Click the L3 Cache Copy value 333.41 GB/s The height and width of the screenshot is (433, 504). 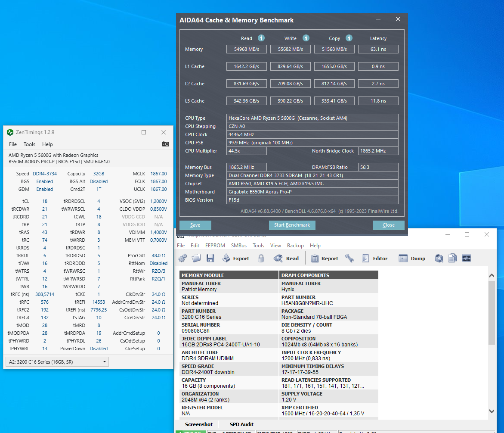334,101
